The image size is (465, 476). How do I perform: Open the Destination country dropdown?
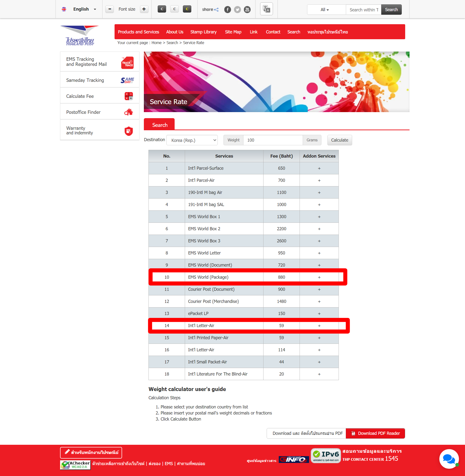192,140
